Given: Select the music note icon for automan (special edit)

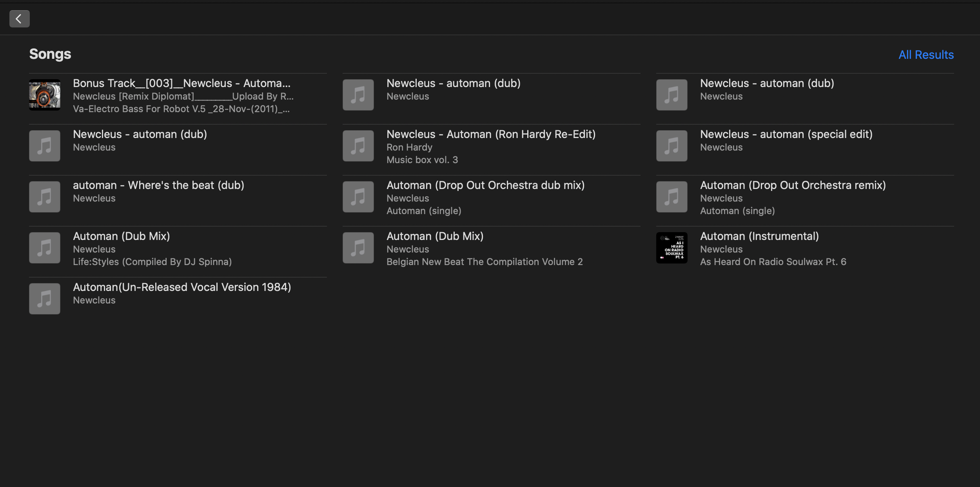Looking at the screenshot, I should click(x=672, y=146).
